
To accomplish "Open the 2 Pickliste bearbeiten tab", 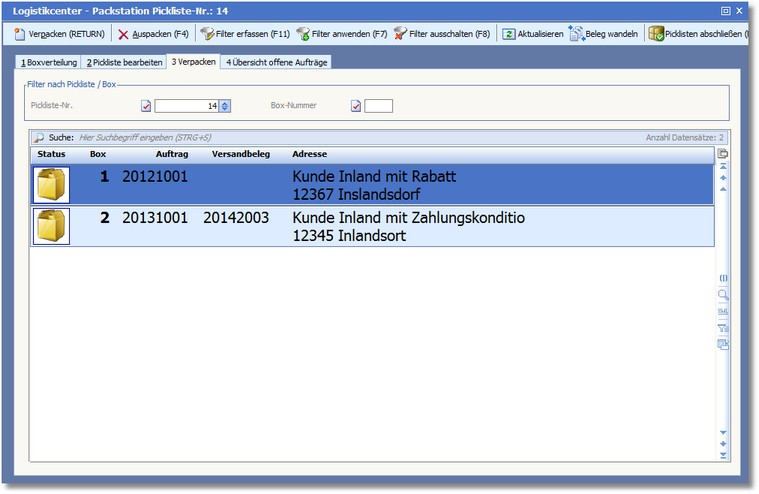I will (x=123, y=62).
